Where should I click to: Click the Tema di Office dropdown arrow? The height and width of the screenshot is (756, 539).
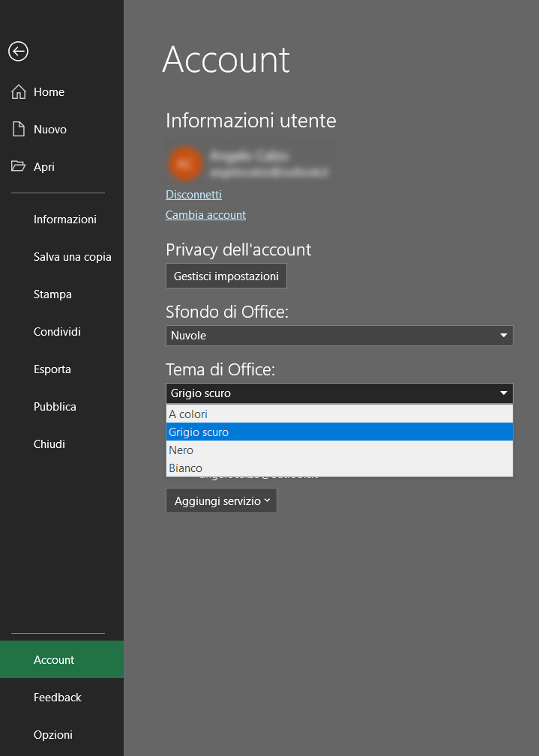click(503, 393)
